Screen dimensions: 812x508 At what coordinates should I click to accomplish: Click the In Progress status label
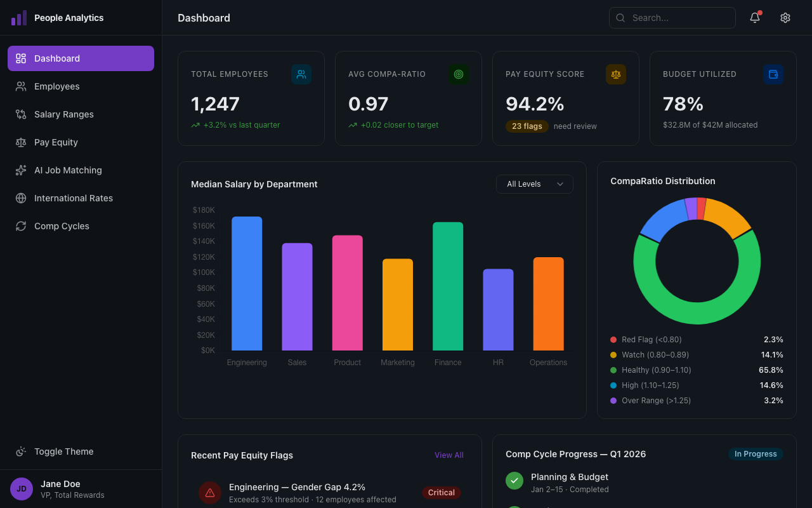756,453
